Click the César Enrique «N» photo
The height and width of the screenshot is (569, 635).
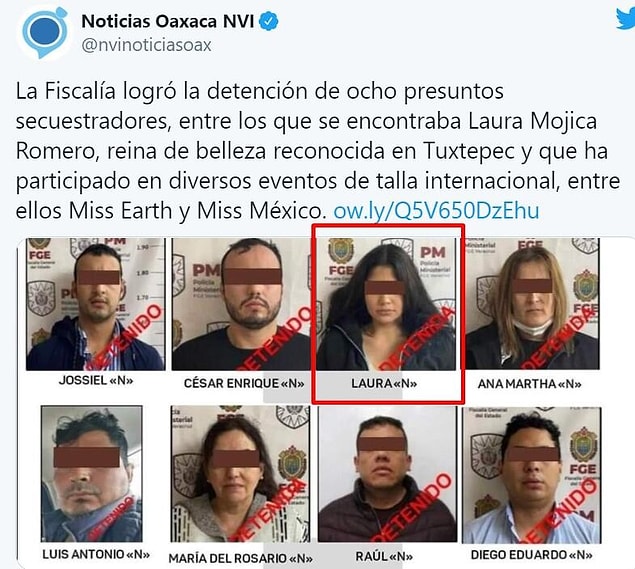241,304
